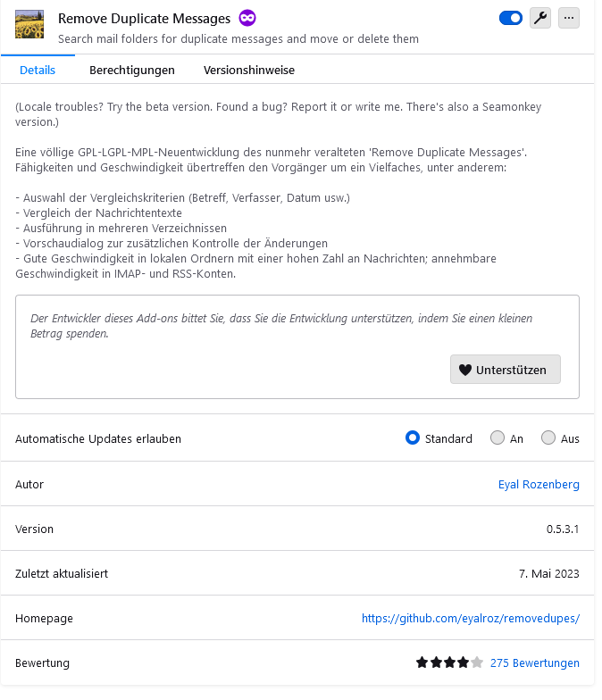Select the Standard update radio option

413,438
